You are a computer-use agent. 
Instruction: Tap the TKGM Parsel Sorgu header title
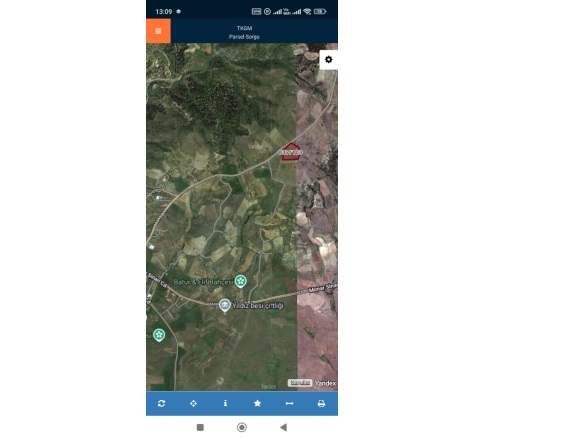pyautogui.click(x=244, y=32)
